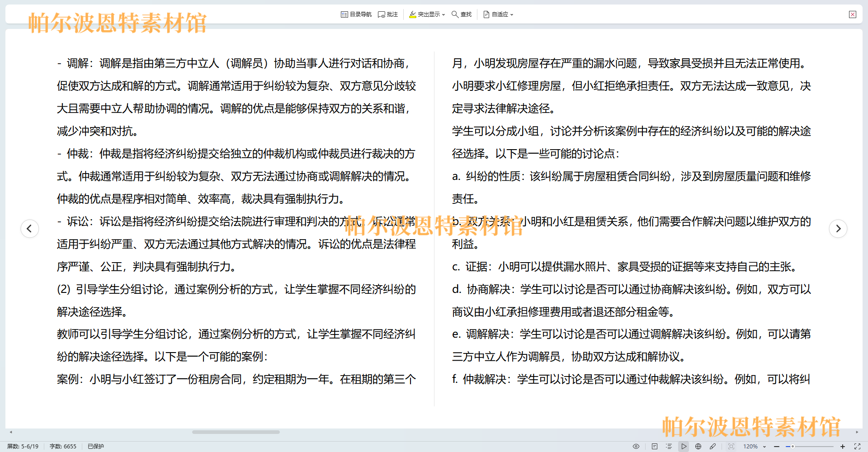Click the scrollbar right arrow
The height and width of the screenshot is (452, 868).
(x=857, y=432)
